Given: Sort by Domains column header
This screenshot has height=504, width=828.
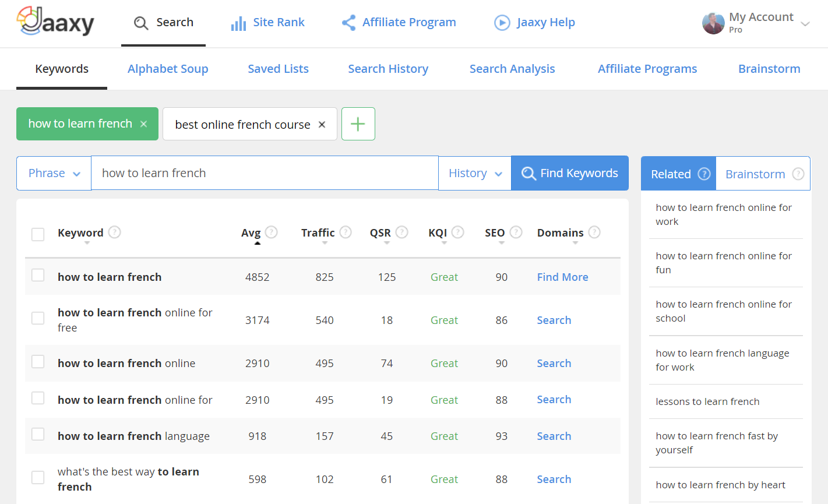Looking at the screenshot, I should click(x=561, y=232).
